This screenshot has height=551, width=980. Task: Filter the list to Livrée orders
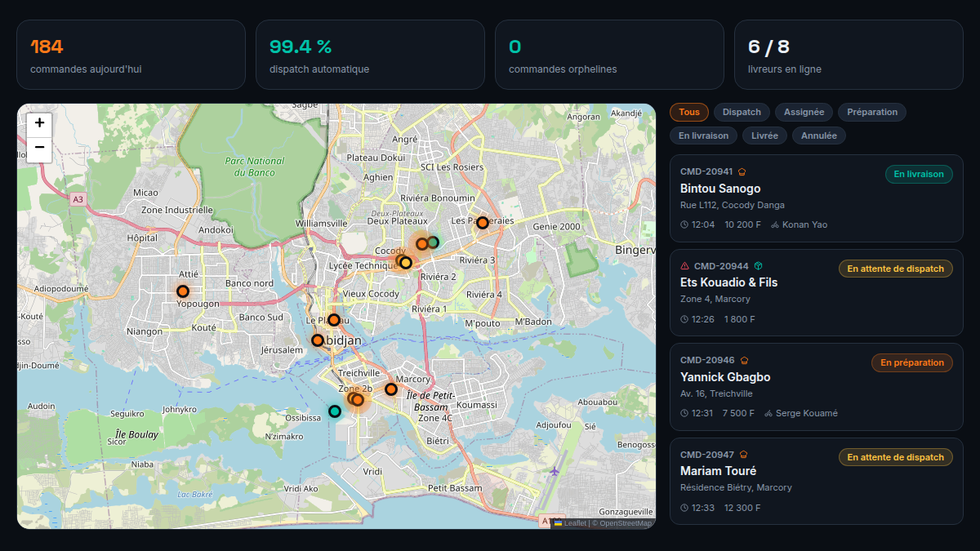coord(765,136)
